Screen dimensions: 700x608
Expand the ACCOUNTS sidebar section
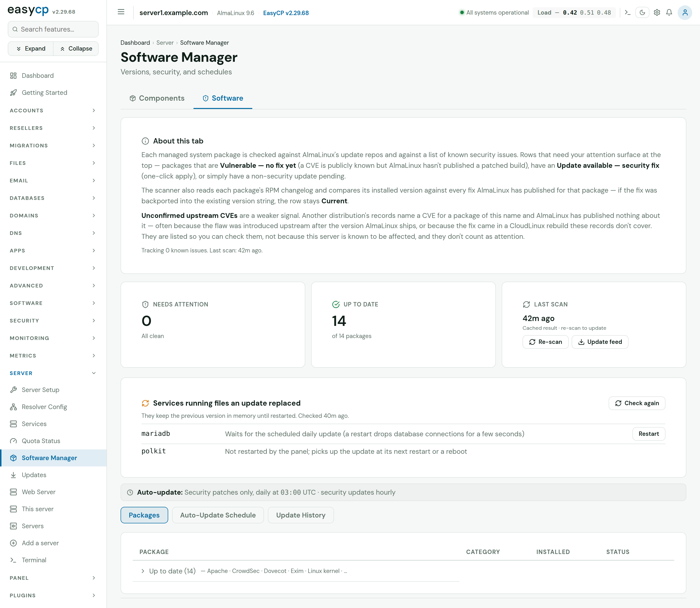(53, 110)
